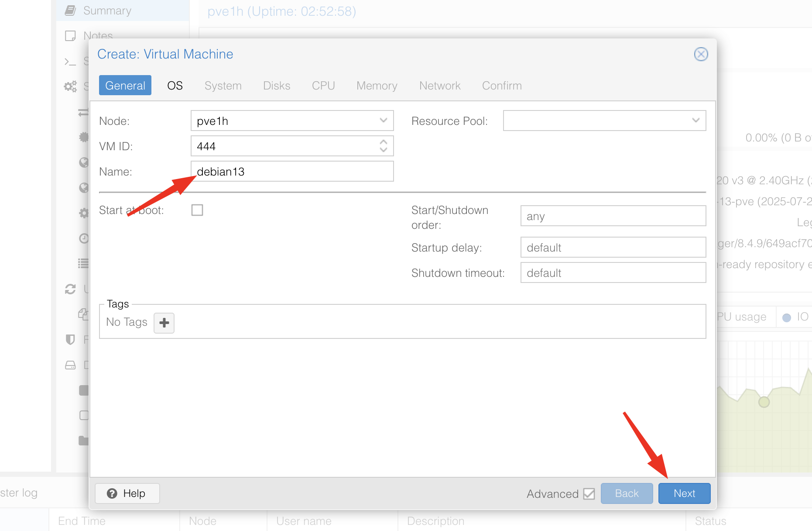Select the General tab
The image size is (812, 531).
125,86
